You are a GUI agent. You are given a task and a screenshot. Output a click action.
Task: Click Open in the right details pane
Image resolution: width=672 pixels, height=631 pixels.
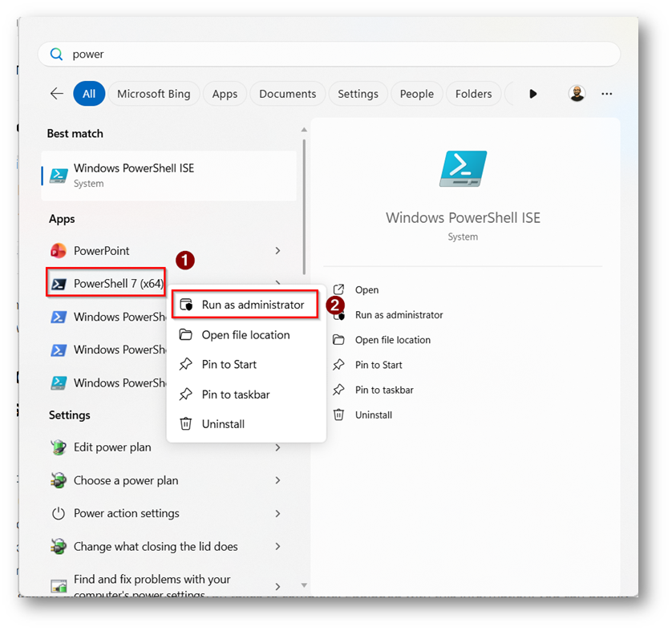point(366,290)
